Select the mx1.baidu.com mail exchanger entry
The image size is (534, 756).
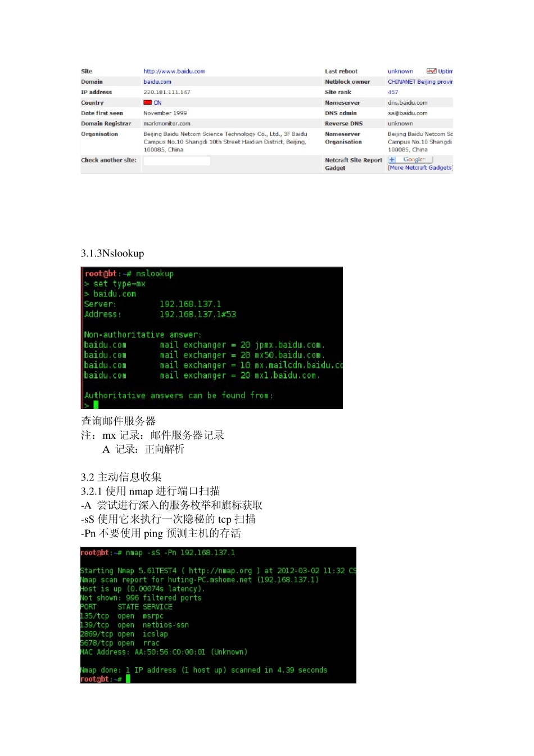pyautogui.click(x=202, y=375)
